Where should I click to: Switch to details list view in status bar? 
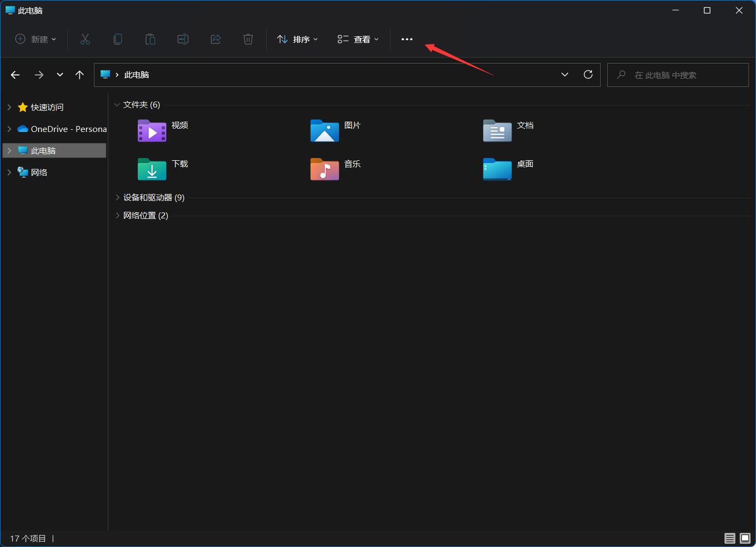click(x=729, y=538)
